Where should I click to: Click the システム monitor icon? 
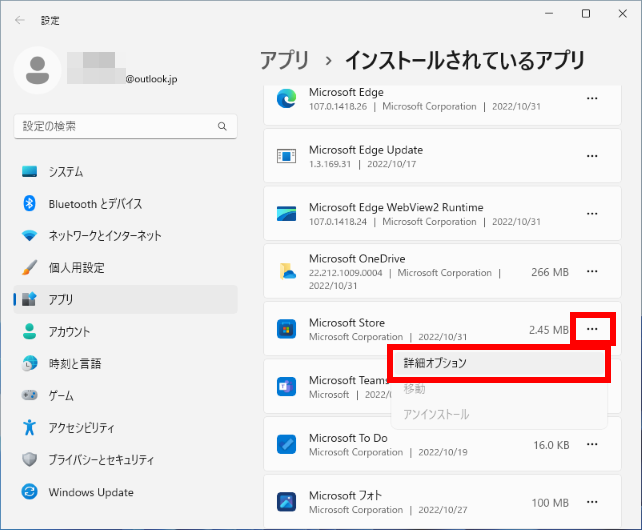pos(29,172)
